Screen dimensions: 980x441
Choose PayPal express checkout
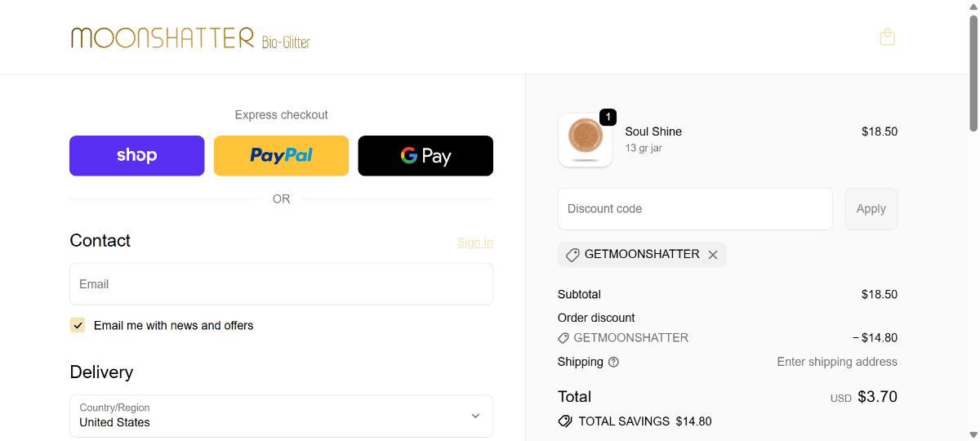click(281, 155)
